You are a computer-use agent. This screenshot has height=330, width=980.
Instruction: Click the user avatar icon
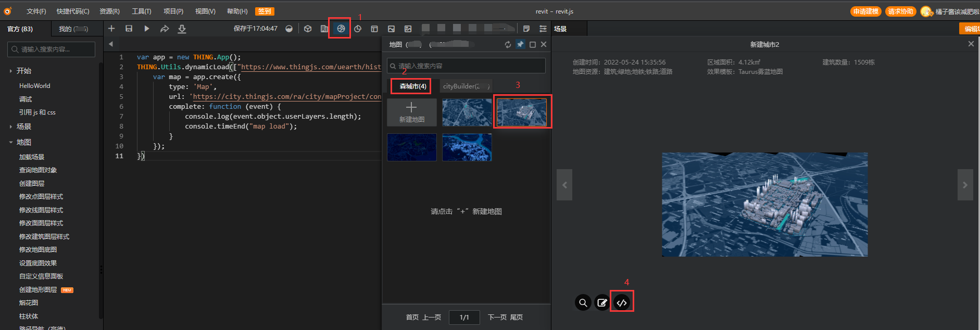click(926, 11)
